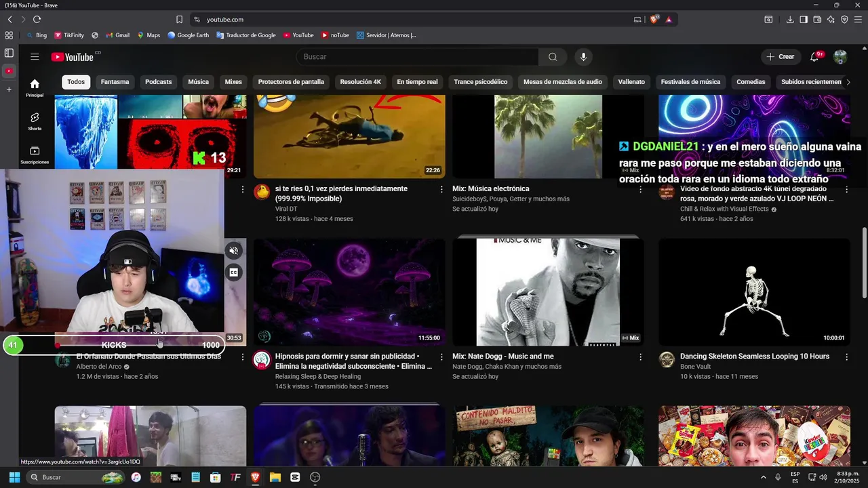The width and height of the screenshot is (868, 488).
Task: Open Brave Leo AI sparkle icon
Action: click(x=831, y=20)
